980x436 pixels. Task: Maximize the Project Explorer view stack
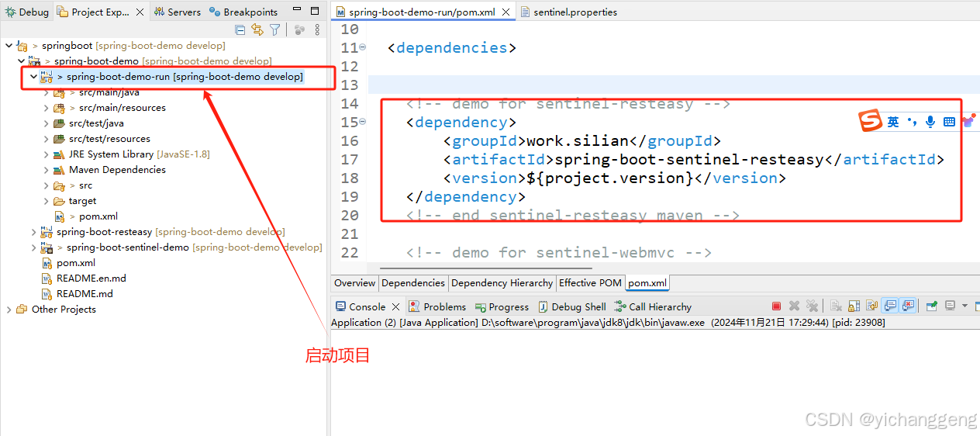coord(315,12)
